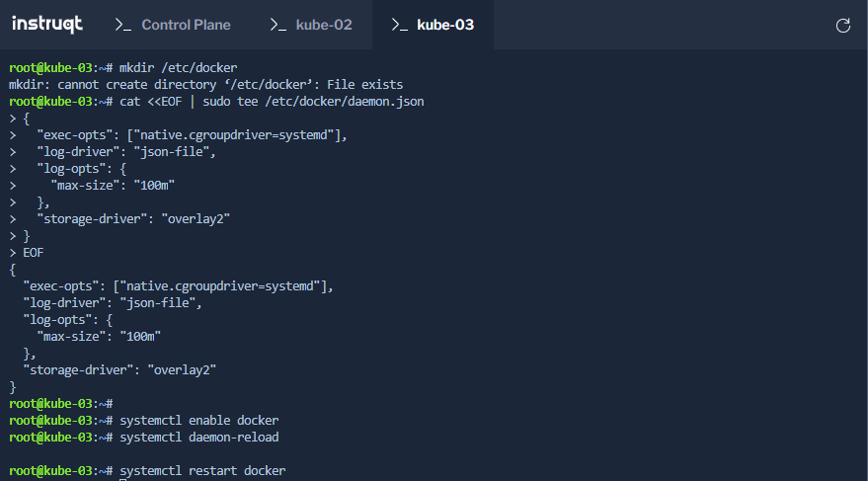The image size is (868, 481).
Task: Click the standalone EOF heredoc terminator line
Action: (x=26, y=253)
